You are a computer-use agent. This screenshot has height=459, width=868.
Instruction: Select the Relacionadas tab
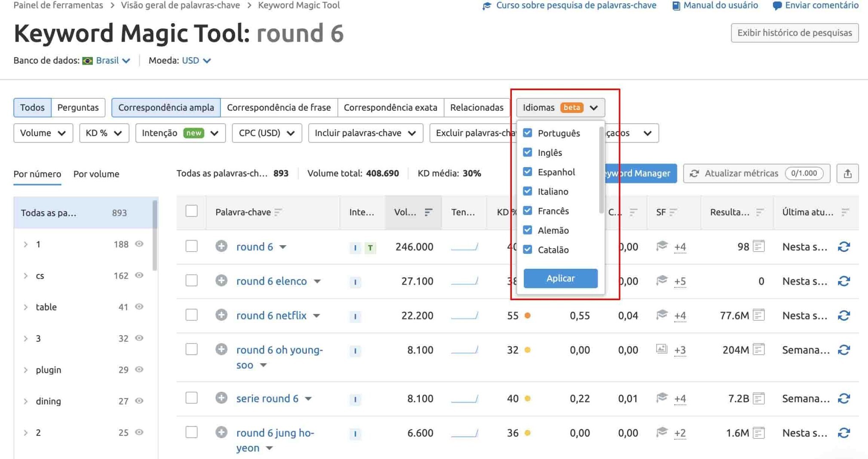(x=477, y=107)
